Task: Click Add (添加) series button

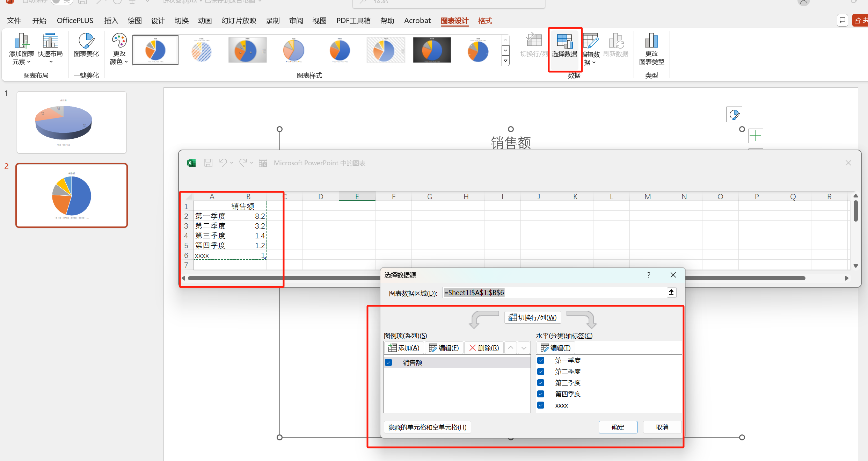Action: tap(404, 348)
